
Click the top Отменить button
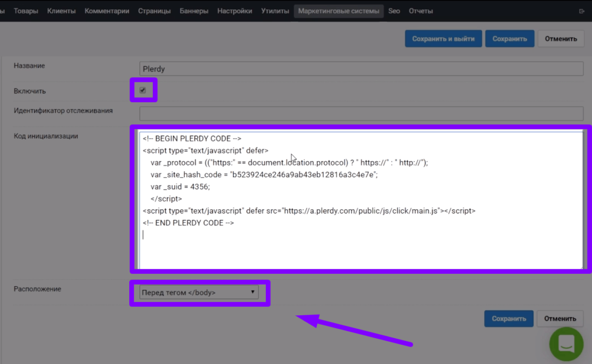pyautogui.click(x=561, y=38)
